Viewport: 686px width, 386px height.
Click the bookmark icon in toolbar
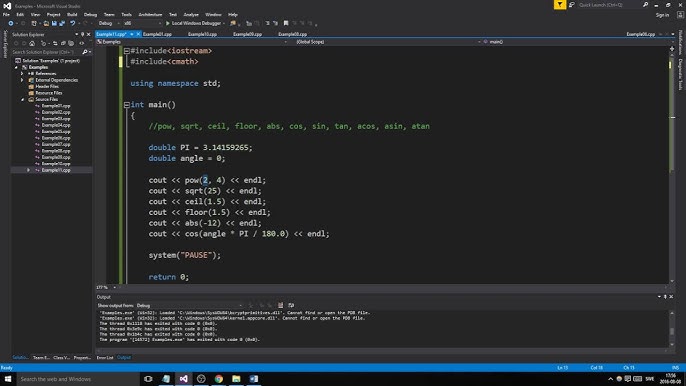[x=286, y=23]
